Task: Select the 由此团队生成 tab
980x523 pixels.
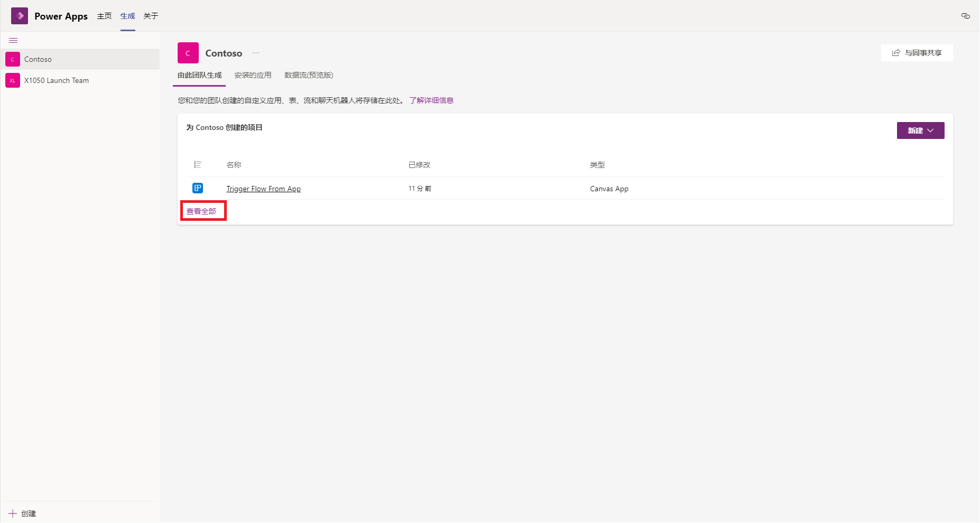Action: click(199, 75)
